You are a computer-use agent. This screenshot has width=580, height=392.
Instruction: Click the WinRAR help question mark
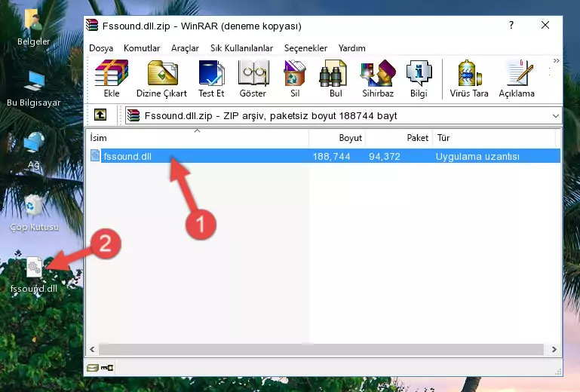511,25
